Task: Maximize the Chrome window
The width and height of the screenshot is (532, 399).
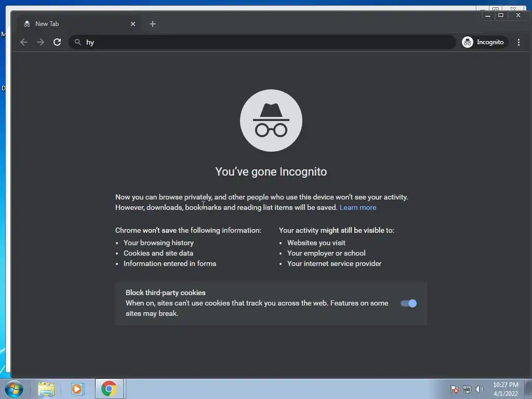Action: (x=501, y=15)
